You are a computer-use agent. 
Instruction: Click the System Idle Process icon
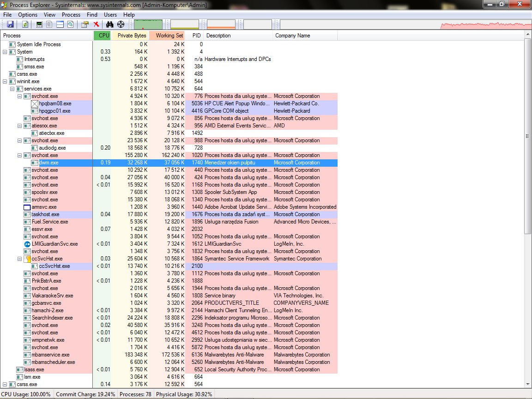point(12,44)
